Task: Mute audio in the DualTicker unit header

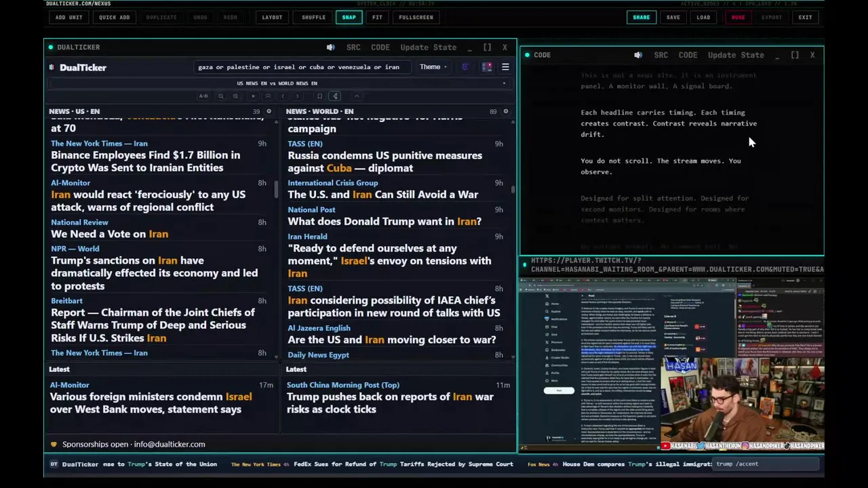Action: [330, 47]
